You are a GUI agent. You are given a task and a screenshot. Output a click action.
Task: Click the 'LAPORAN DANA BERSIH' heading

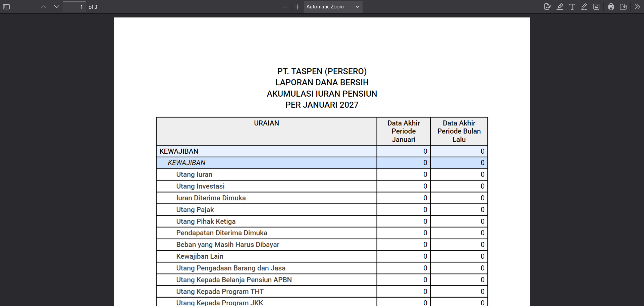tap(322, 83)
